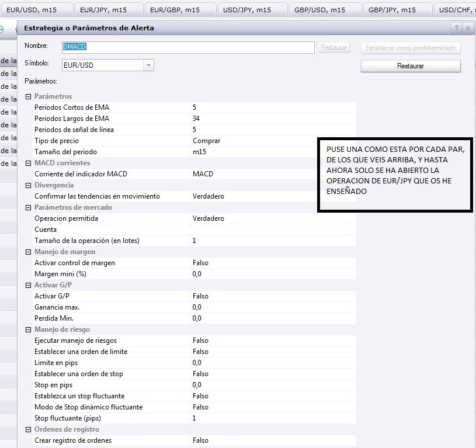Switch to the EUR/JPY, m15 tab

click(107, 10)
